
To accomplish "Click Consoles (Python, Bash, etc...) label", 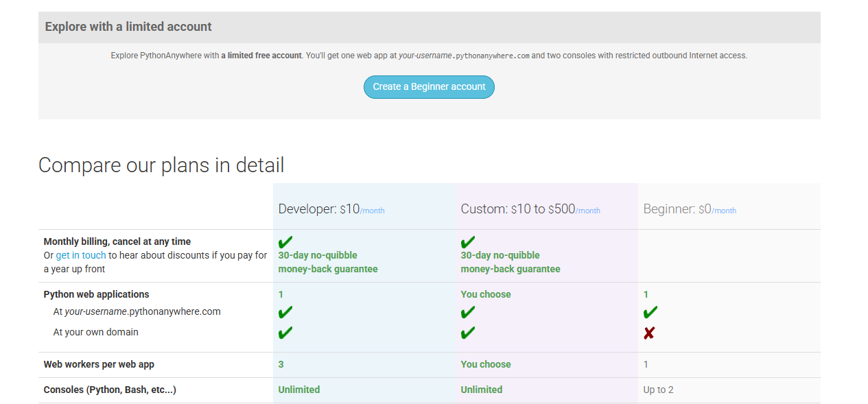I will [x=110, y=390].
